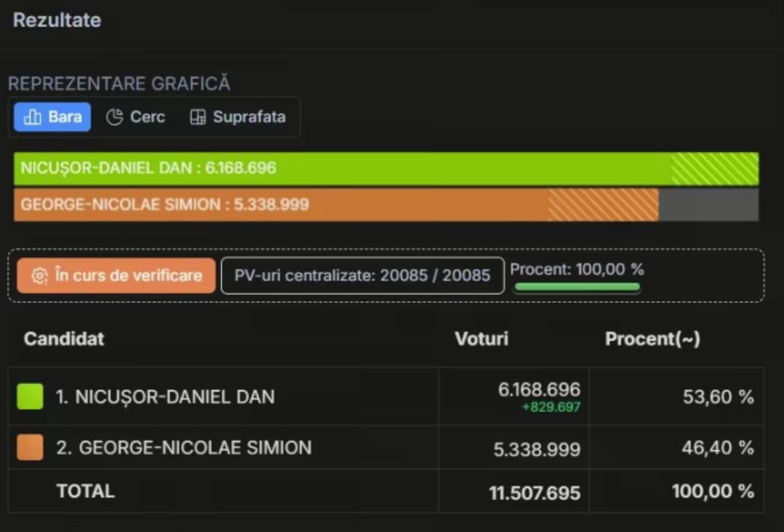Click the Suprafata area layout icon
Image resolution: width=784 pixels, height=532 pixels.
(198, 118)
